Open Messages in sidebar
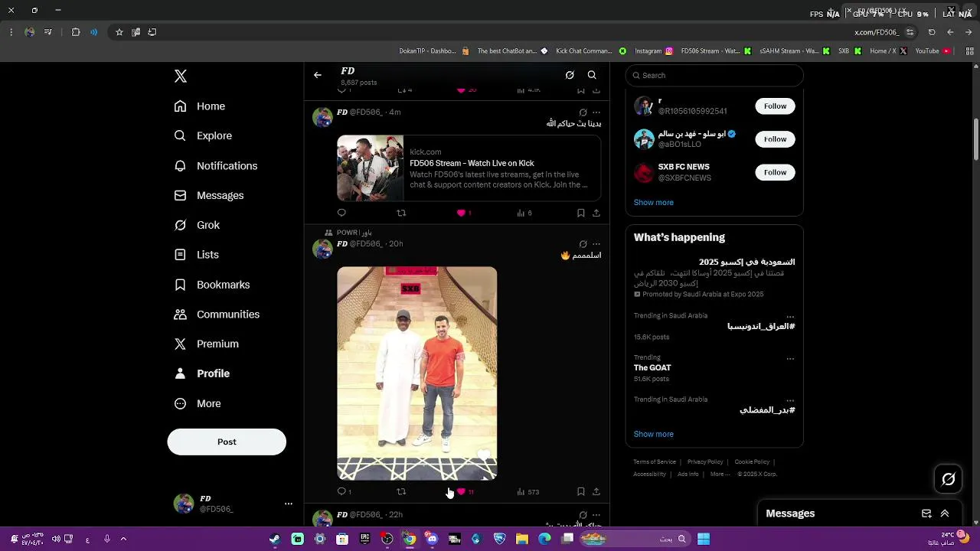Screen dimensions: 980x551 coord(209,195)
